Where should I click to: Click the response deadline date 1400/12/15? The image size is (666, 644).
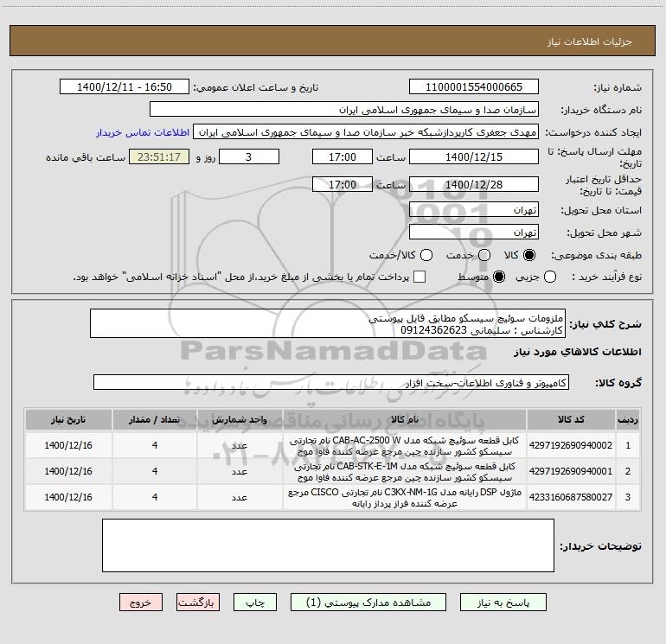pos(474,156)
